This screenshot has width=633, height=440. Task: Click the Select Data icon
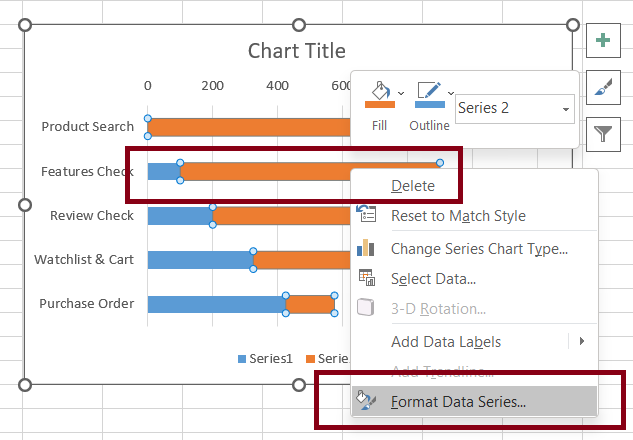367,279
